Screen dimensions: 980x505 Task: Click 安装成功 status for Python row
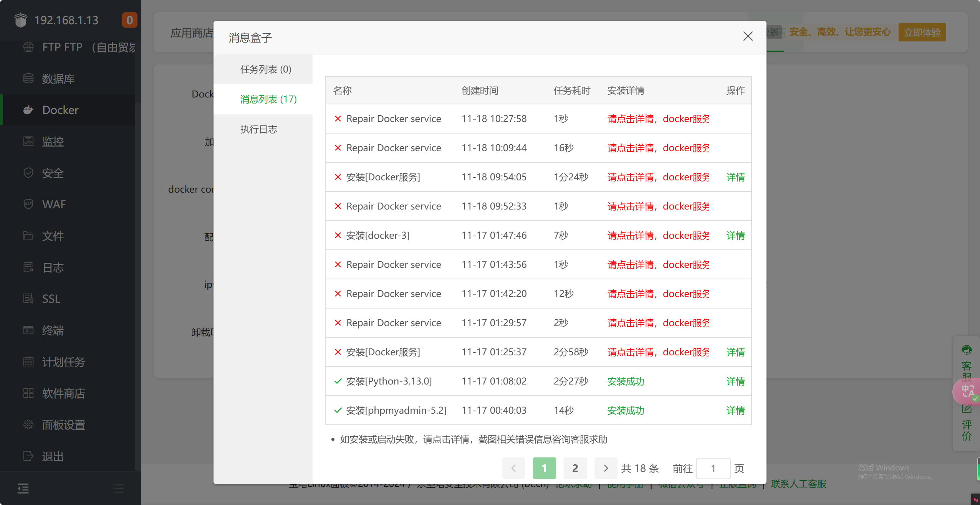[x=626, y=381]
